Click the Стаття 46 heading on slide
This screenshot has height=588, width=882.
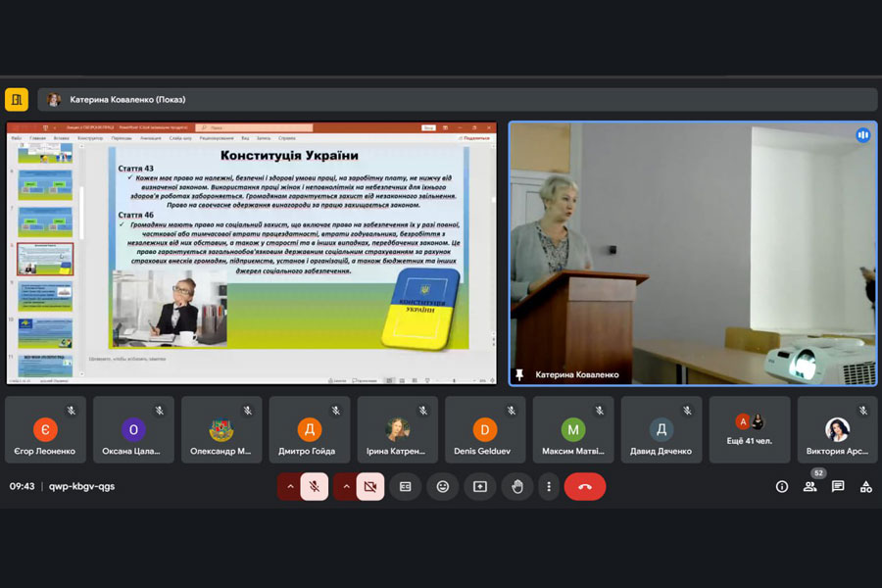tap(135, 215)
